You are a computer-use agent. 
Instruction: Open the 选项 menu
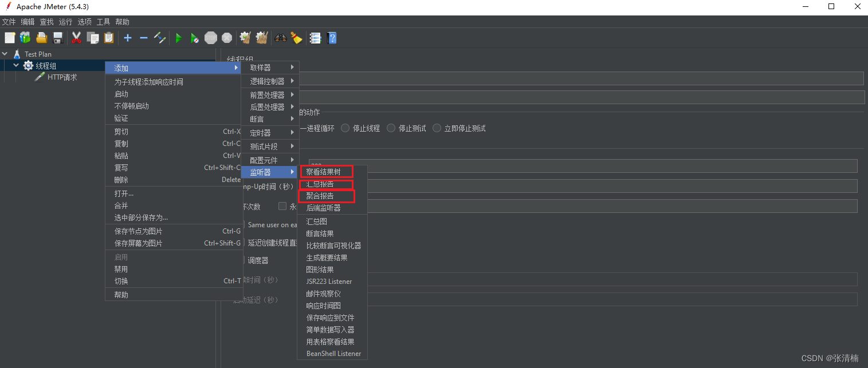[84, 22]
